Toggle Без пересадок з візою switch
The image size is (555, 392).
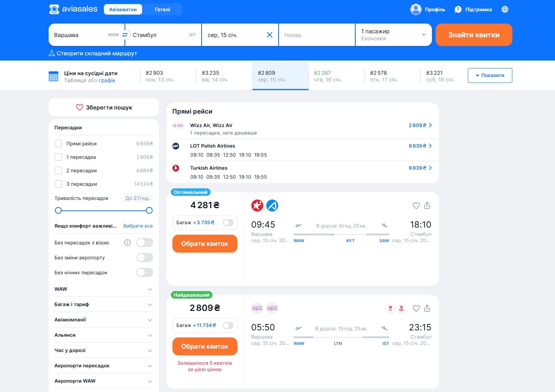click(x=145, y=243)
